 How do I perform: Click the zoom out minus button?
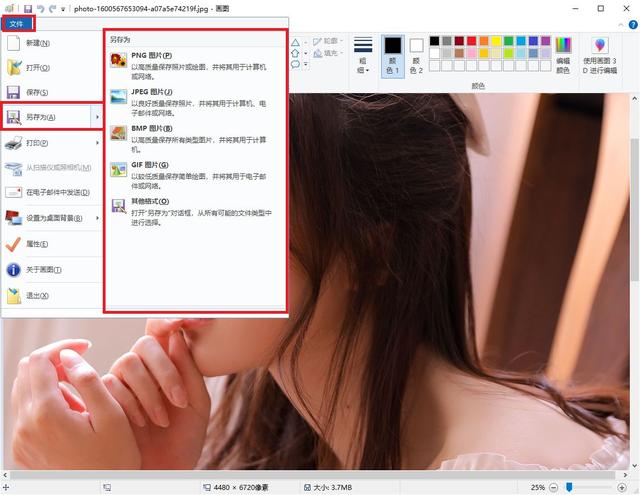click(553, 487)
